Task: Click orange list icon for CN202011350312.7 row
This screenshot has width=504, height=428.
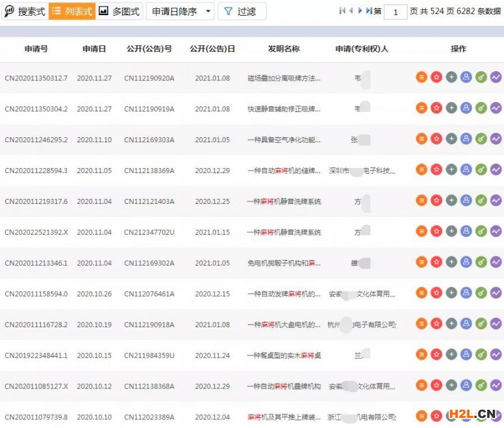Action: point(421,77)
